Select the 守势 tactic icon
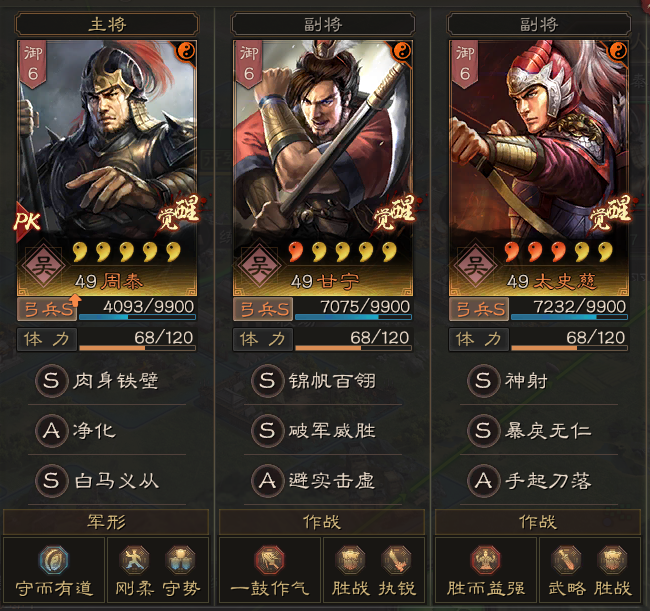 click(x=180, y=560)
